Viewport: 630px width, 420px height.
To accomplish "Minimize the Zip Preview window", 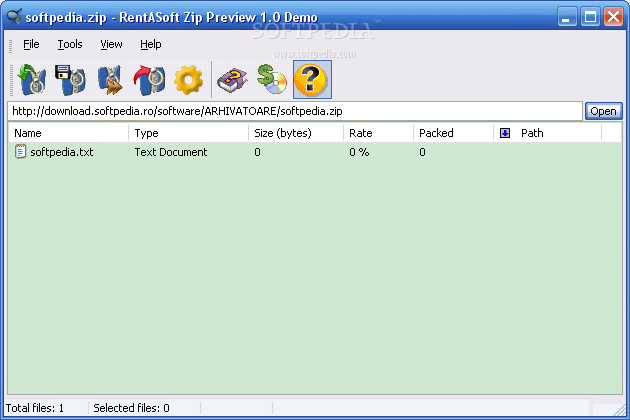I will tap(567, 17).
